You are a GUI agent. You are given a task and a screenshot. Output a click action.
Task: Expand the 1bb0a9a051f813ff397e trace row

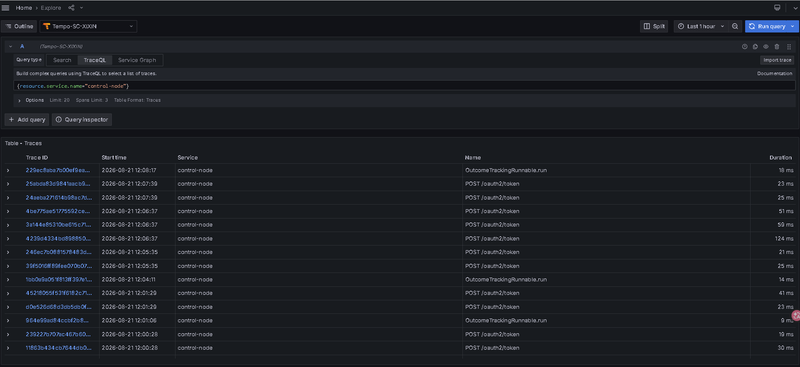pyautogui.click(x=8, y=280)
